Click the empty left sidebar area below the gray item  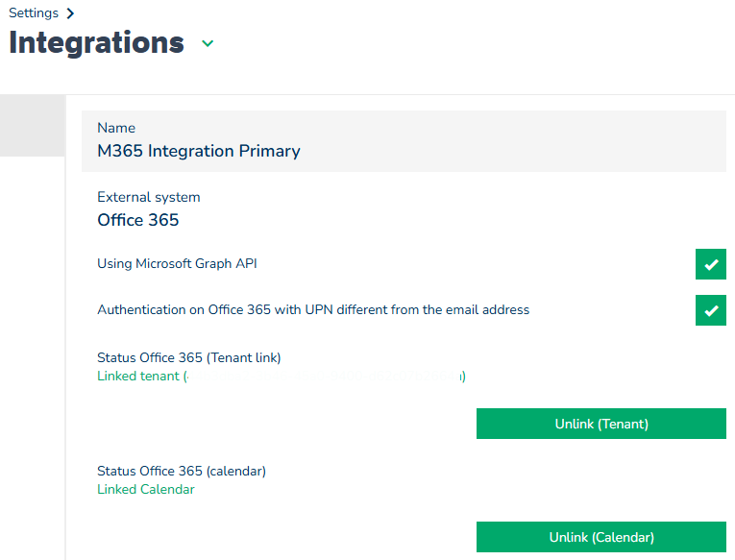32,355
